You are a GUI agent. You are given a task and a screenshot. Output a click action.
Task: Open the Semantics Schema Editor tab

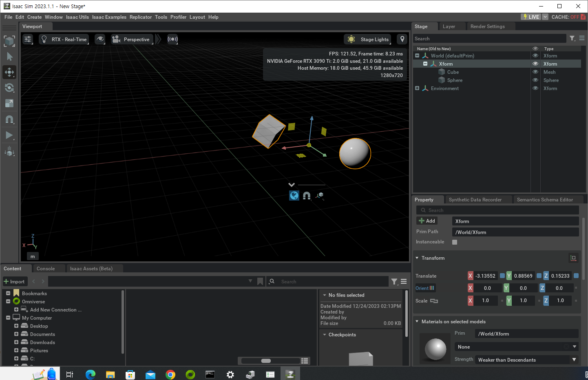click(x=545, y=200)
